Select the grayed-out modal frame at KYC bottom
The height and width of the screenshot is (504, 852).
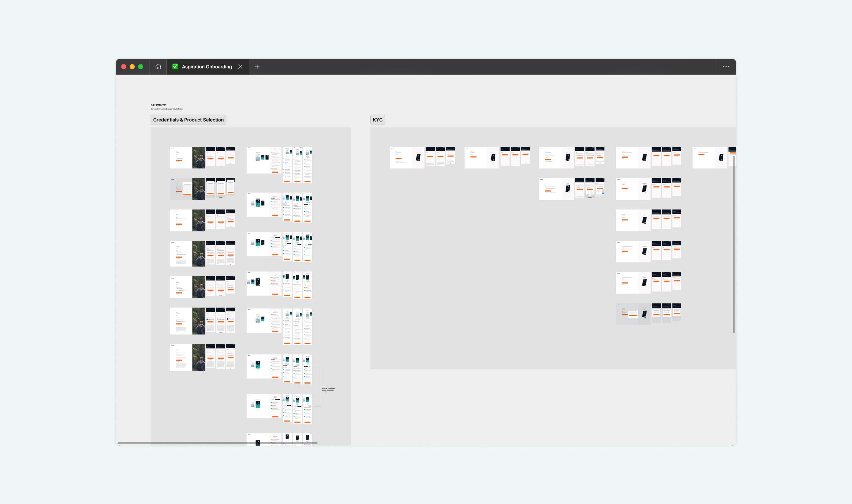(633, 314)
